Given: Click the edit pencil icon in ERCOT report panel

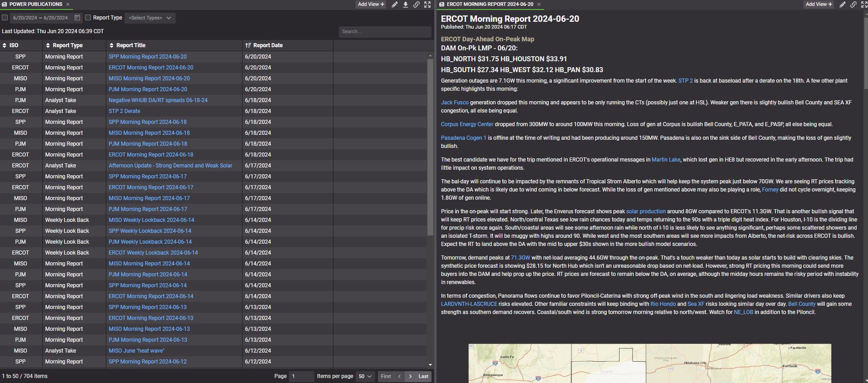Looking at the screenshot, I should tap(843, 5).
